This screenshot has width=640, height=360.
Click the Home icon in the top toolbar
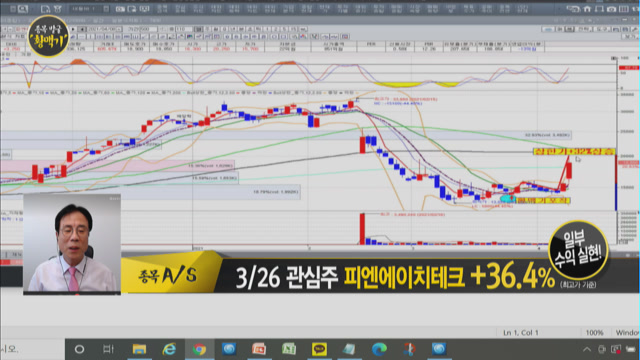point(587,9)
